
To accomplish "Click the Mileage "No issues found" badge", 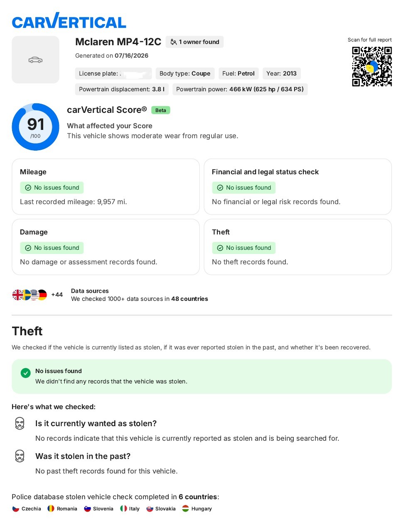I will pyautogui.click(x=52, y=188).
